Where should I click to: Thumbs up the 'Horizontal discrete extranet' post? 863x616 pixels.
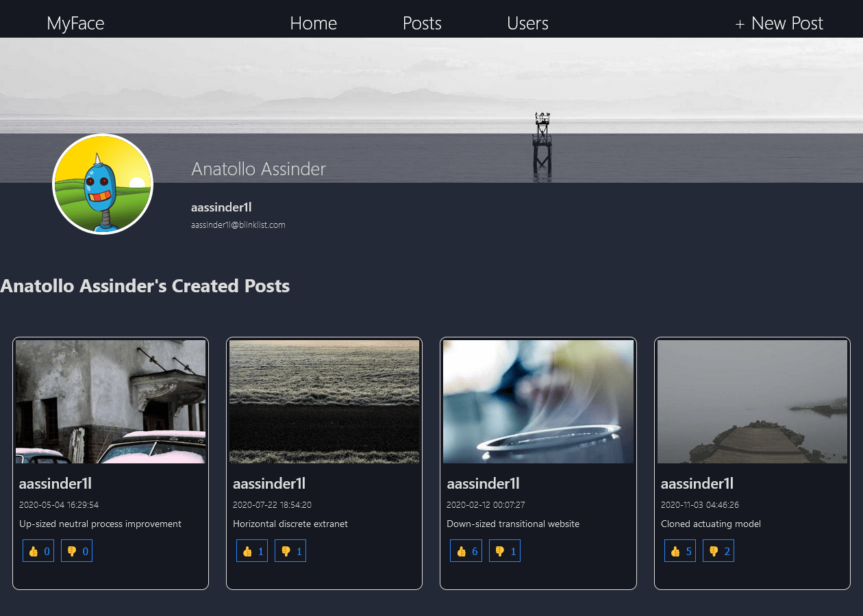252,551
